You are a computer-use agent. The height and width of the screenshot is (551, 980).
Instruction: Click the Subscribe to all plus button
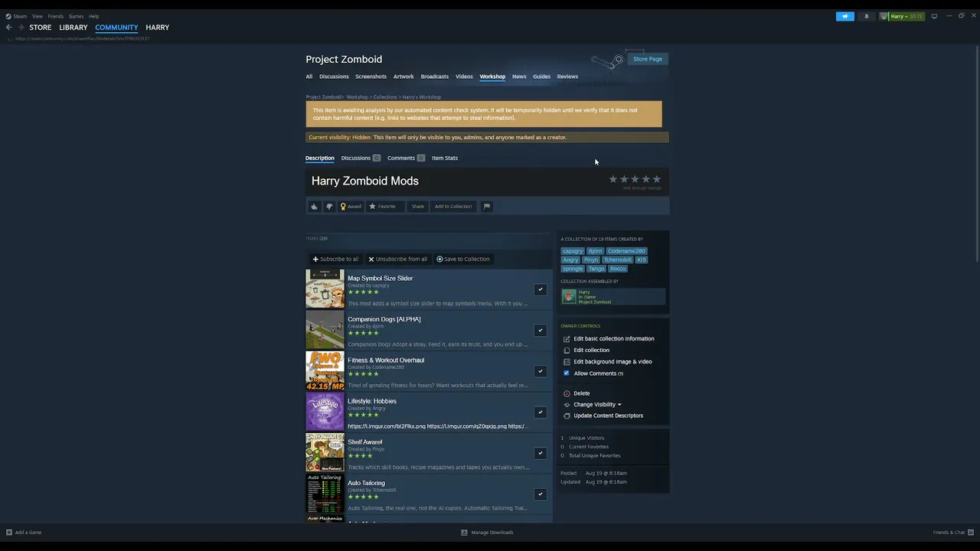click(x=335, y=259)
